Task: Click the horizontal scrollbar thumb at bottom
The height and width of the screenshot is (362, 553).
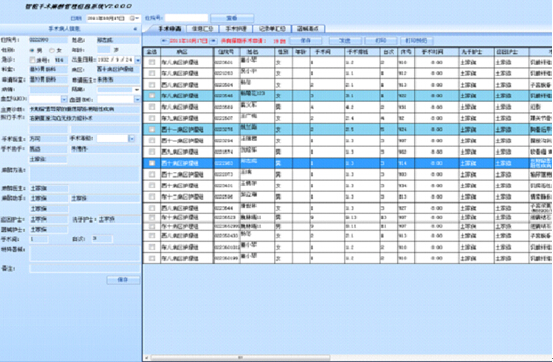Action: (x=241, y=357)
